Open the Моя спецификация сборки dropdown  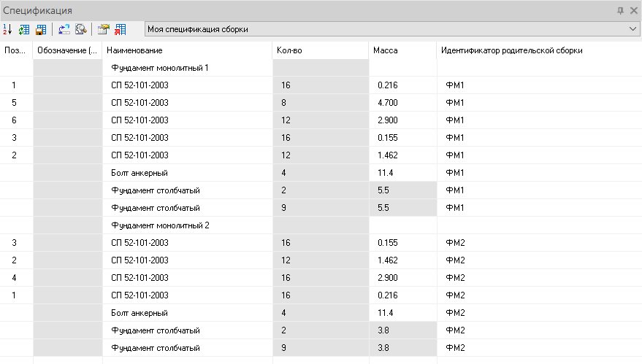(633, 29)
